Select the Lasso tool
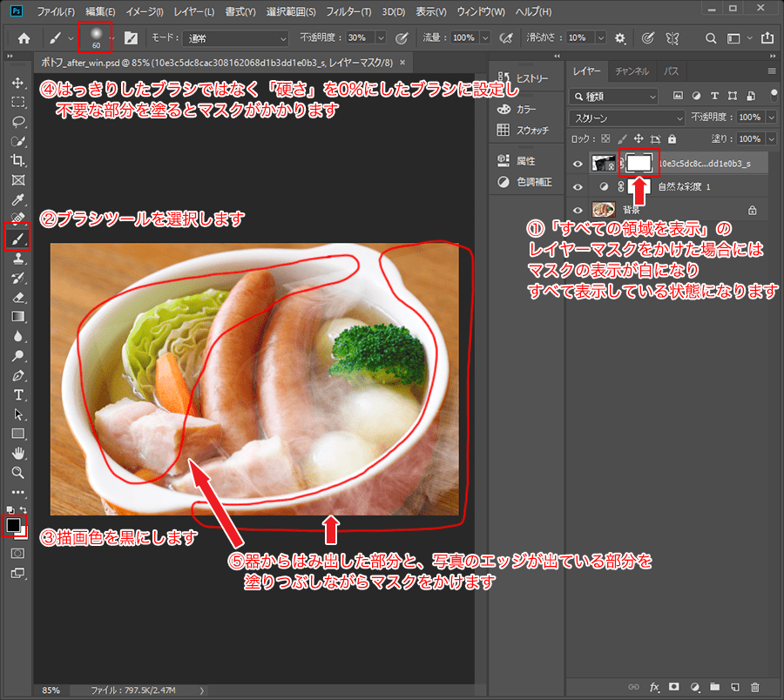Image resolution: width=784 pixels, height=700 pixels. 17,121
